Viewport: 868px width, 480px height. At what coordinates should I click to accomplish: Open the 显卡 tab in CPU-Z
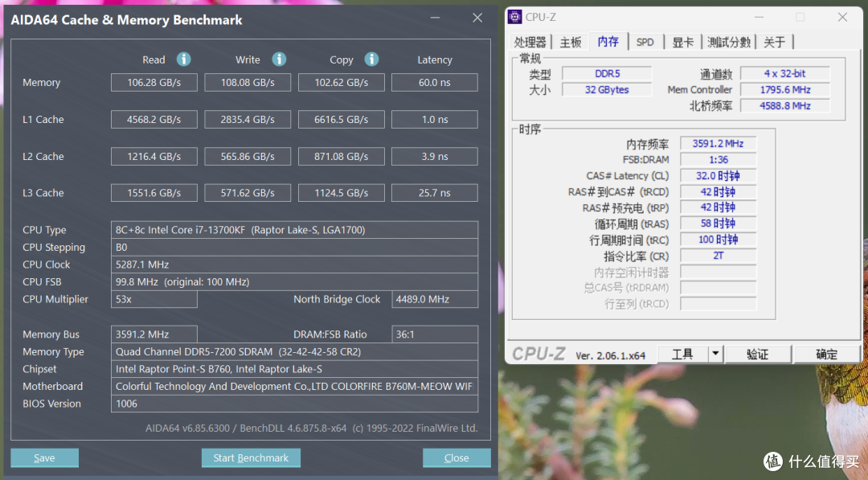click(682, 42)
